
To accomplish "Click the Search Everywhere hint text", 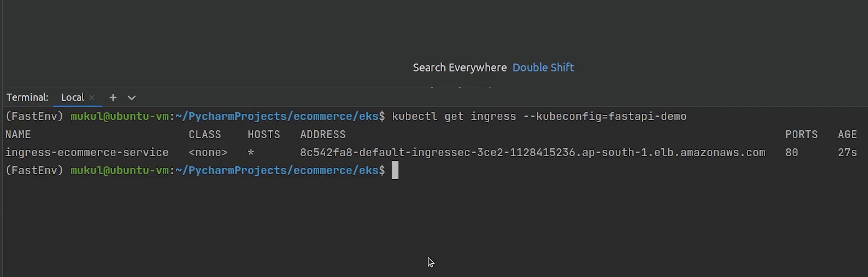I will click(x=460, y=68).
